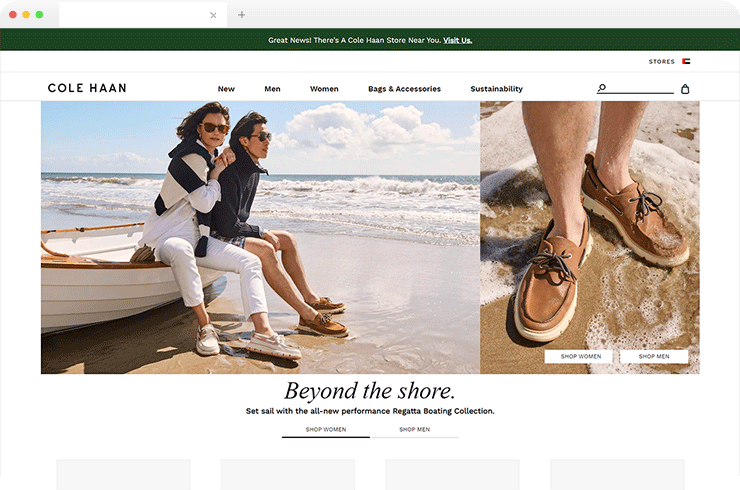Click the yellow macOS minimize button
Screen dimensions: 740x490
pos(26,15)
